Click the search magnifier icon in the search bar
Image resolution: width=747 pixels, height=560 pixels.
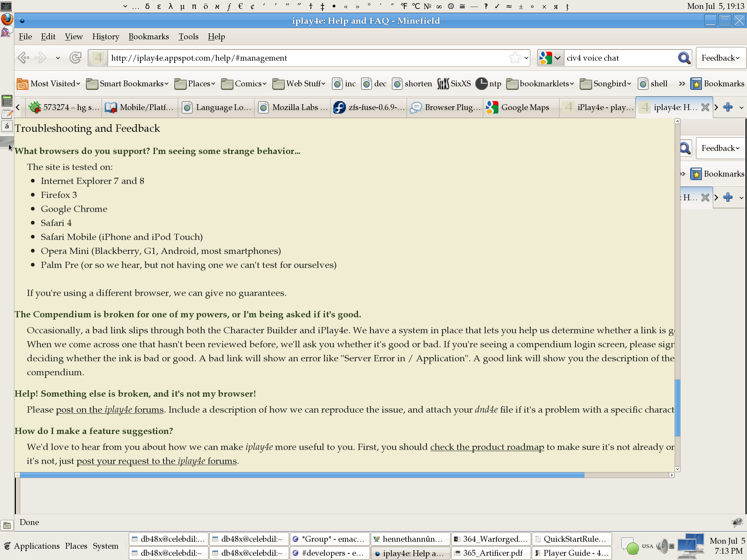684,58
